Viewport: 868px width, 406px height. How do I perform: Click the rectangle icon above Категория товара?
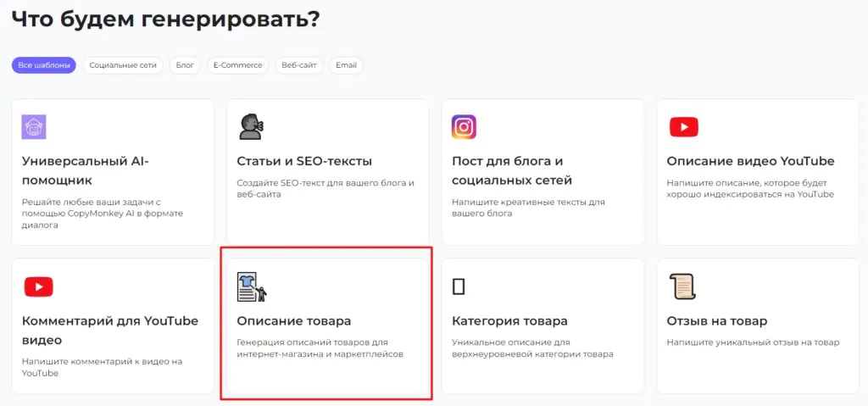point(459,286)
